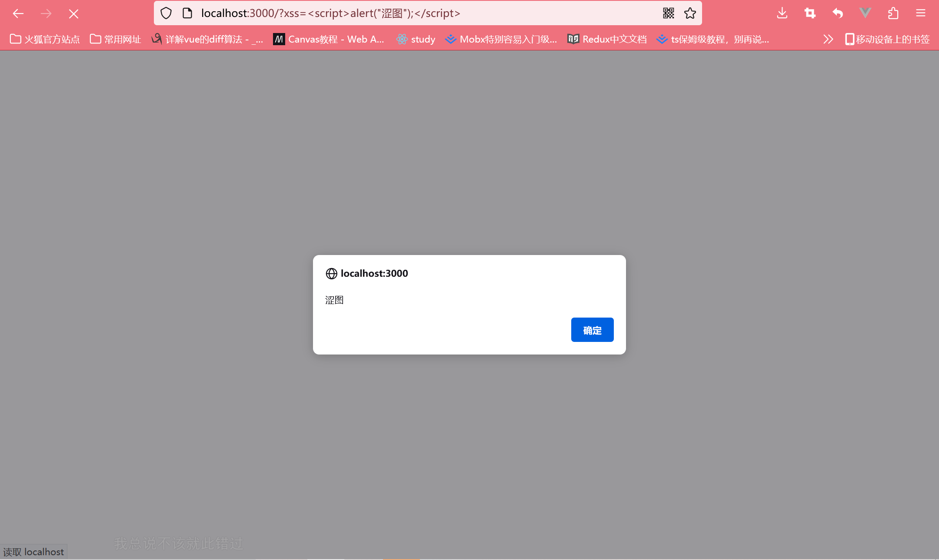Open the downloads panel
The image size is (939, 560).
(x=782, y=13)
